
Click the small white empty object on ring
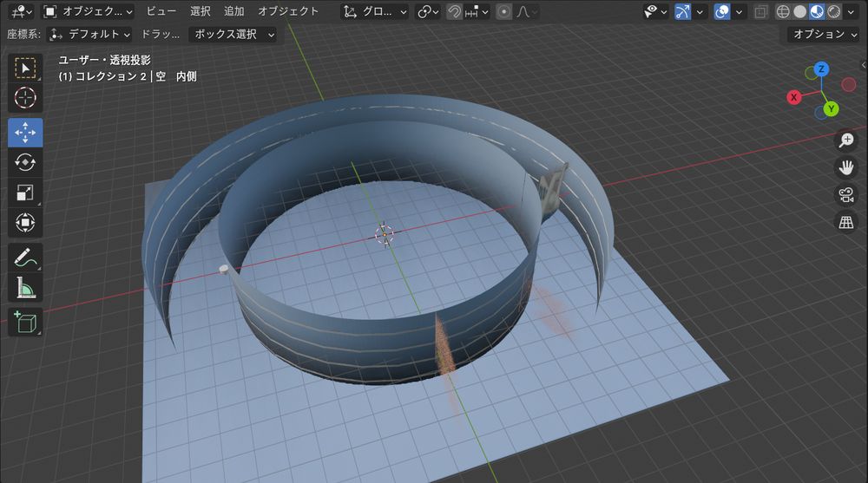point(224,270)
